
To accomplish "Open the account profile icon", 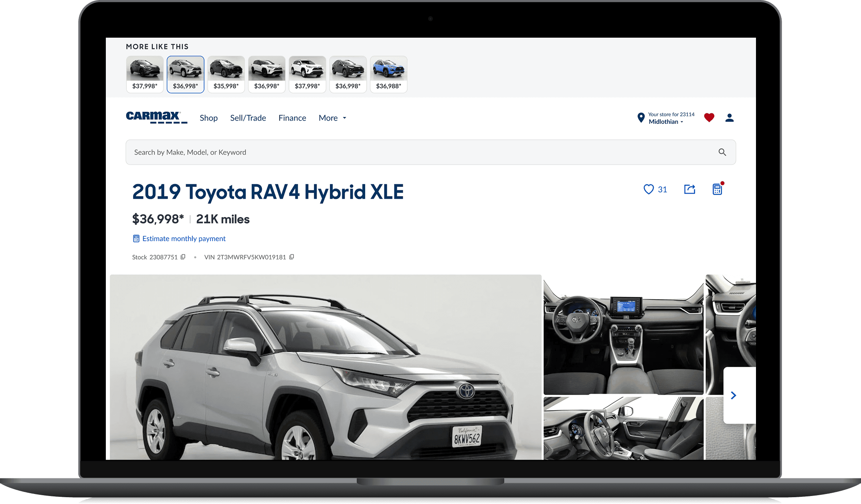I will 730,118.
